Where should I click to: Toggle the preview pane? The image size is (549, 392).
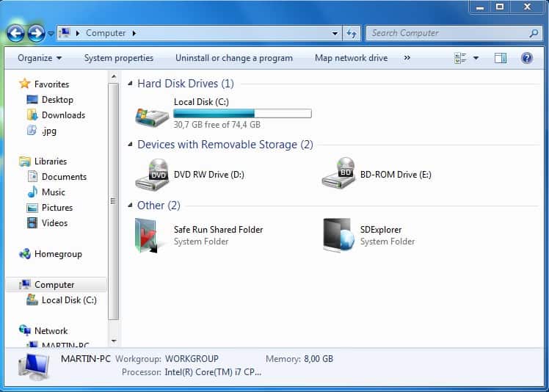point(501,58)
